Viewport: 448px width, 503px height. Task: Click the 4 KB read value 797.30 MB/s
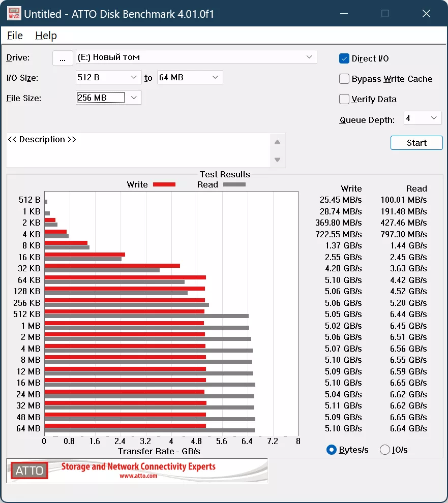pos(404,234)
